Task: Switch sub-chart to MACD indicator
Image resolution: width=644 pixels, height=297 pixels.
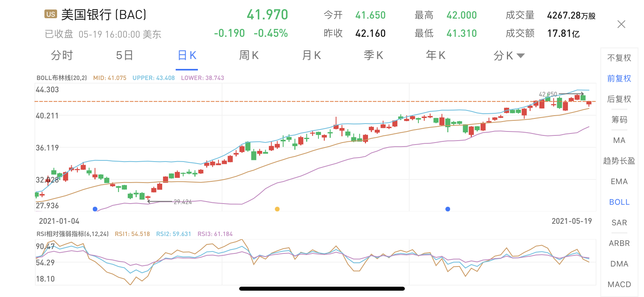Action: pos(619,284)
